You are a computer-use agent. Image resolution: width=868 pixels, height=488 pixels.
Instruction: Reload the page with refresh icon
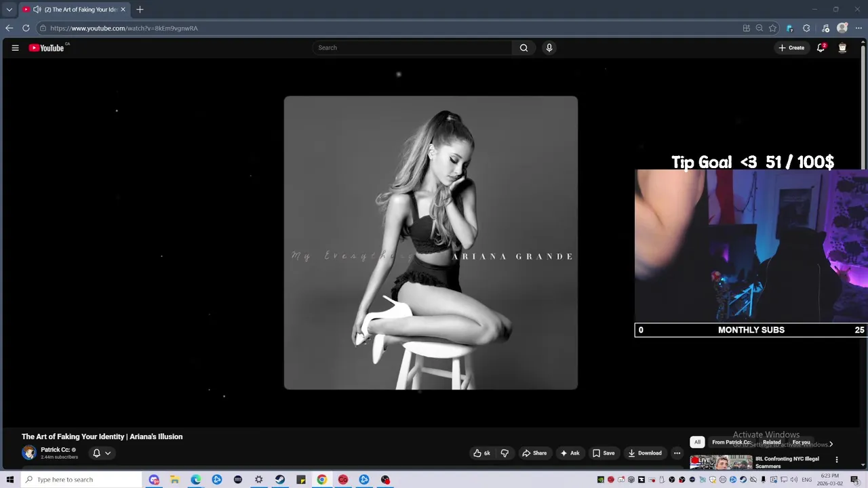click(26, 28)
